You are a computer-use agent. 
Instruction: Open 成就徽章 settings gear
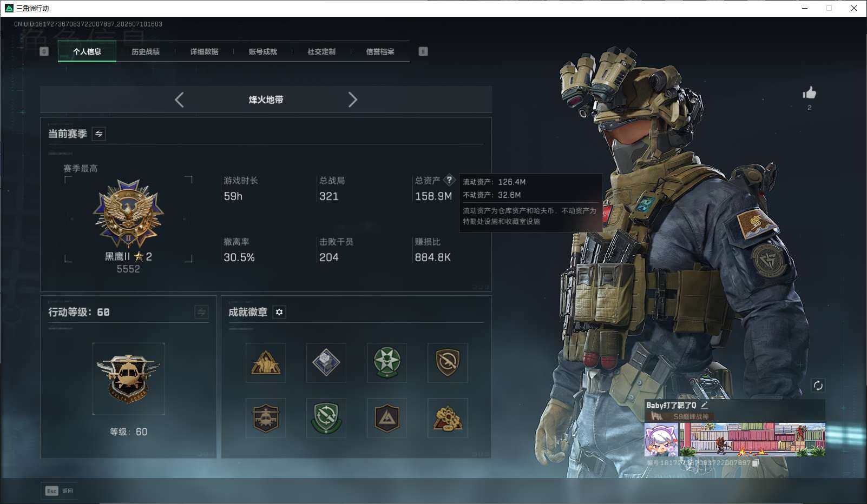click(279, 312)
